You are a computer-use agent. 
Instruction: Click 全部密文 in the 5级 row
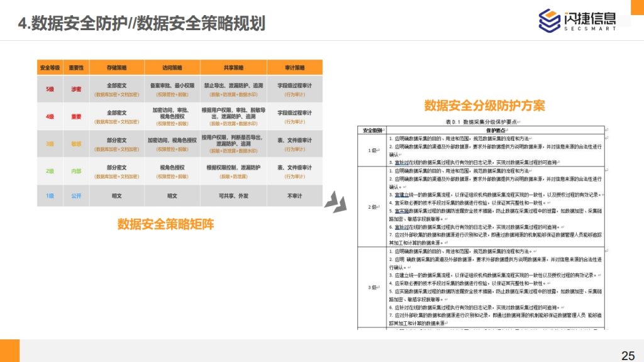tap(116, 85)
